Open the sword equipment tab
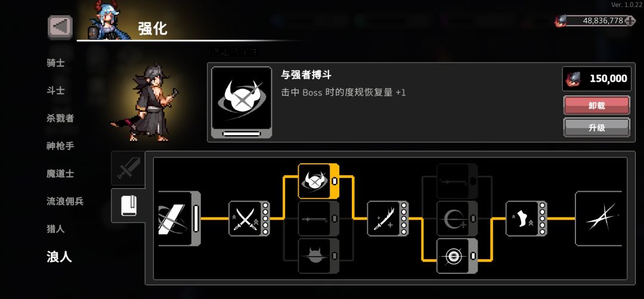 click(128, 168)
